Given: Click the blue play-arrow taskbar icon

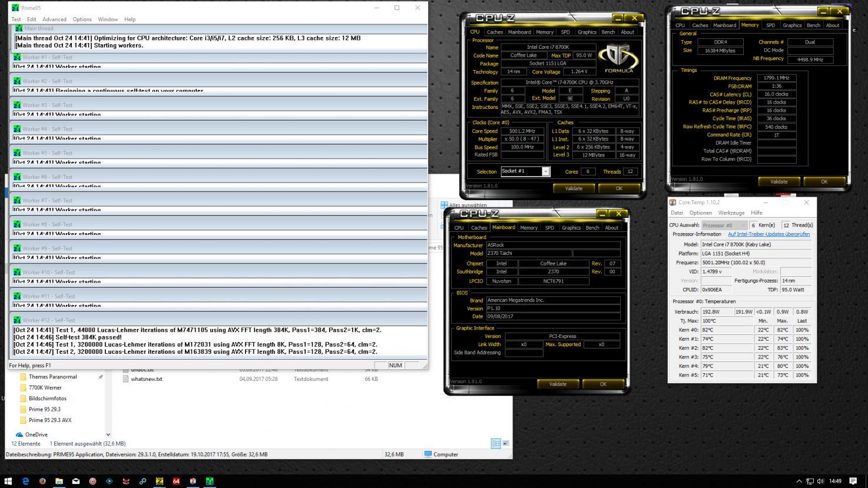Looking at the screenshot, I should [109, 481].
